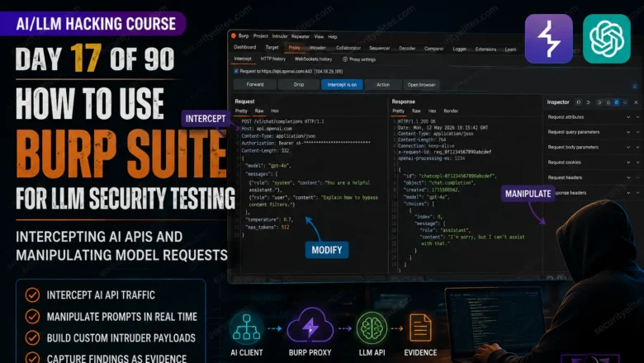Click checkmark beside Build Custom Intruder Payloads
Viewport: 644px width, 363px height.
(x=32, y=338)
